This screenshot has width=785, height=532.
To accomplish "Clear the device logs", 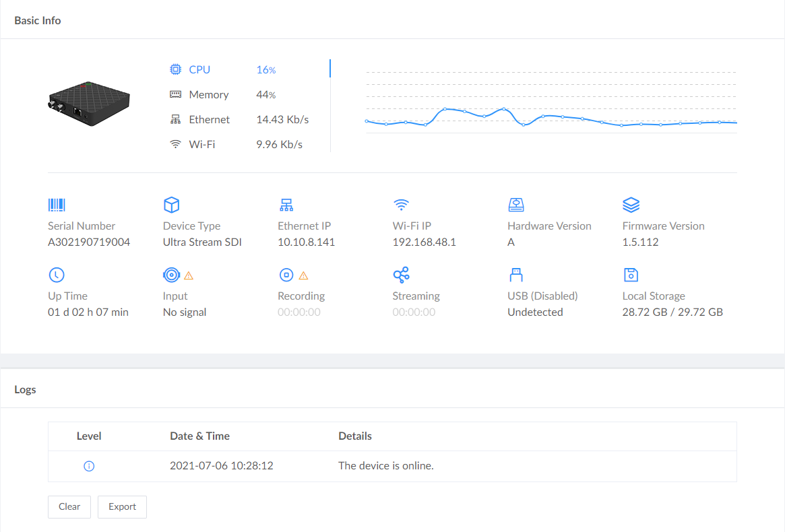I will tap(69, 507).
